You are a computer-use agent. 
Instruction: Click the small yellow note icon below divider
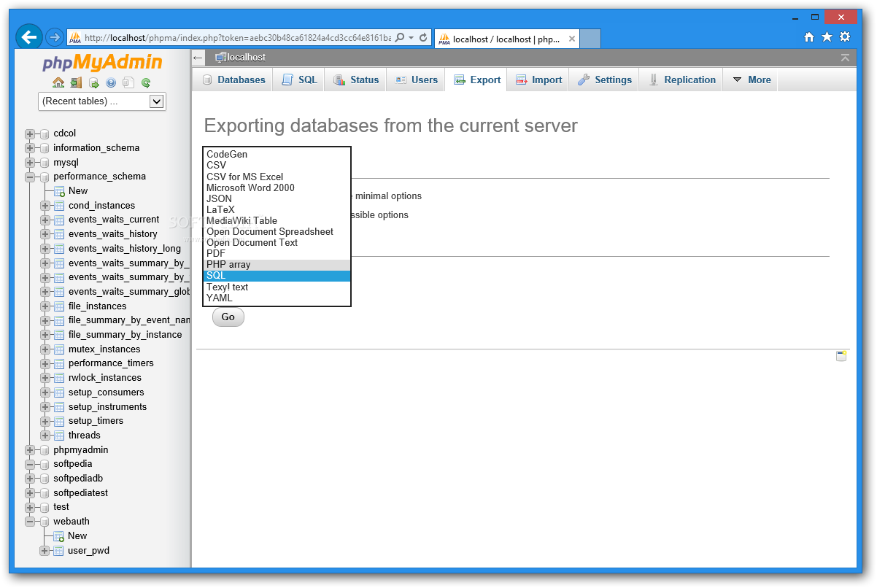[841, 356]
